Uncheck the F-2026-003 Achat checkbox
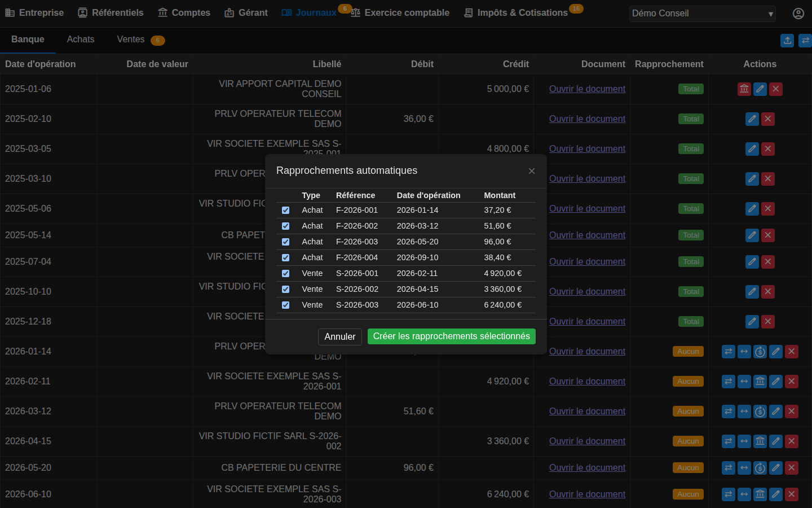Image resolution: width=812 pixels, height=508 pixels. pos(286,242)
